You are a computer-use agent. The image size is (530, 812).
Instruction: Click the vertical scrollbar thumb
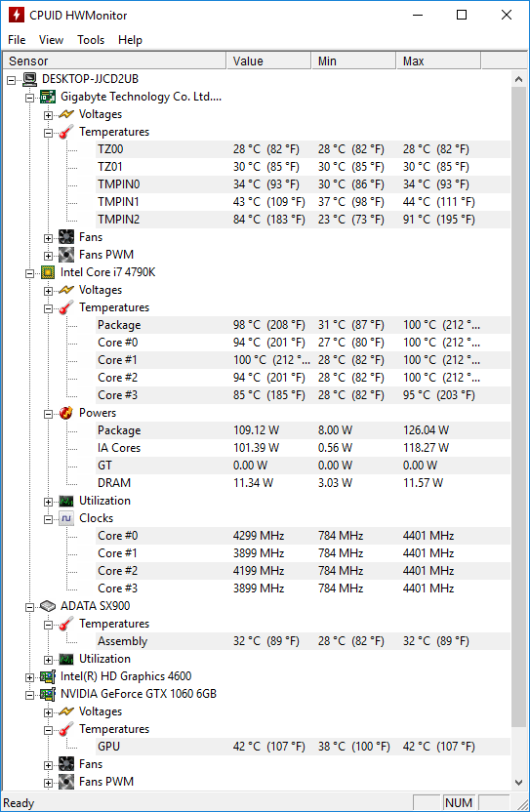tap(518, 407)
